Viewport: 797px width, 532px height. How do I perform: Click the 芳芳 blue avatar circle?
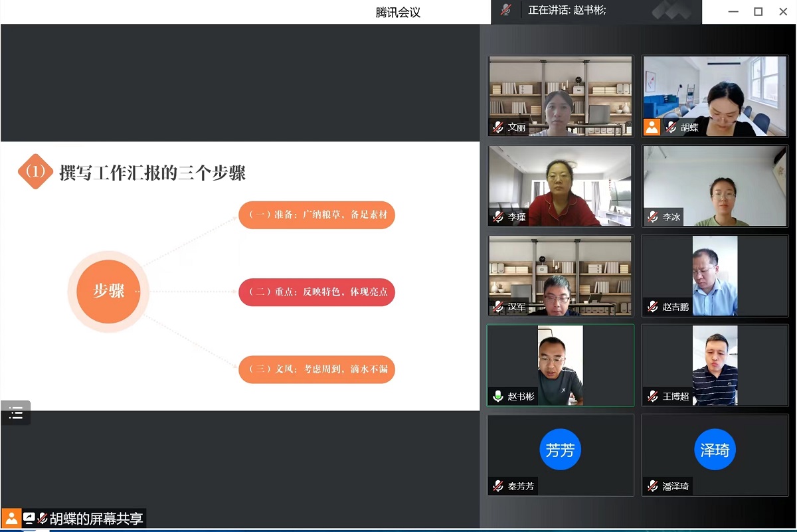click(560, 450)
